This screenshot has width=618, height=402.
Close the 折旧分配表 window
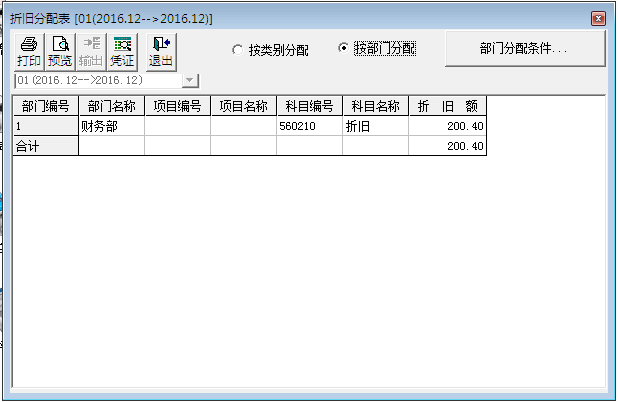point(598,19)
